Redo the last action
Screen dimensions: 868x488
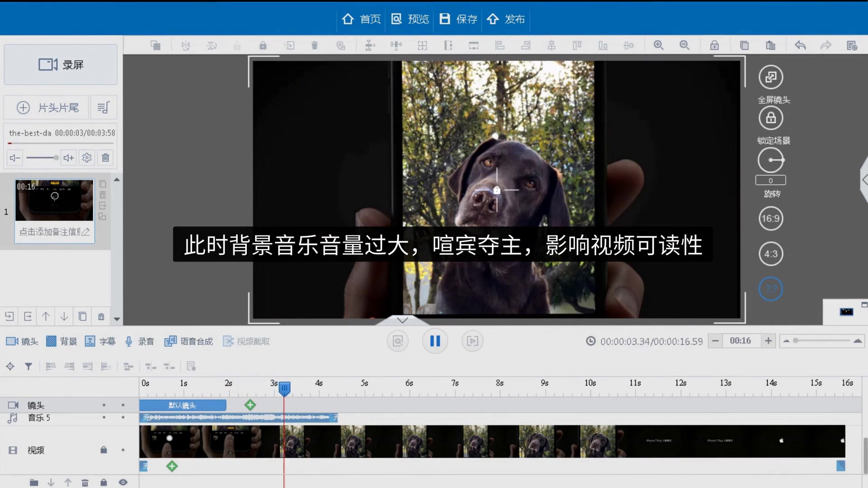tap(826, 45)
